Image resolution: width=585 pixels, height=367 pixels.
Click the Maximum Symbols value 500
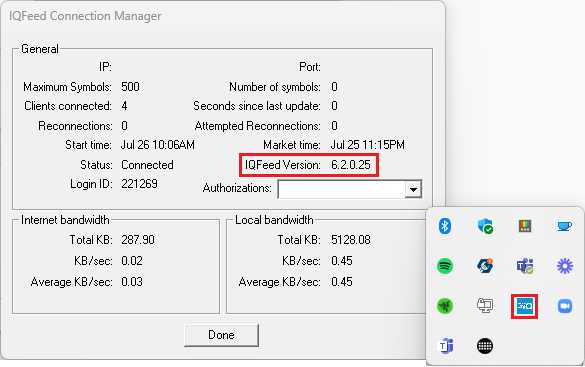click(x=130, y=87)
